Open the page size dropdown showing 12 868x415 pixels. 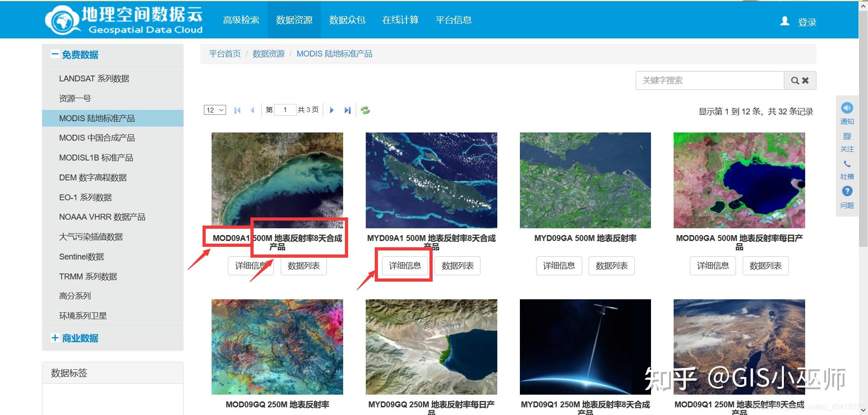click(214, 110)
